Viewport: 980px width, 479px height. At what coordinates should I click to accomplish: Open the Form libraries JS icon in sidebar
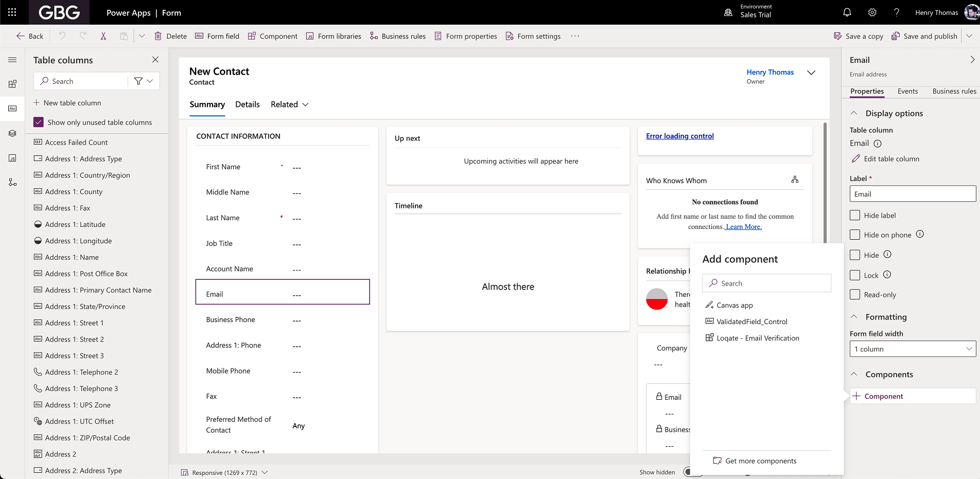tap(12, 158)
